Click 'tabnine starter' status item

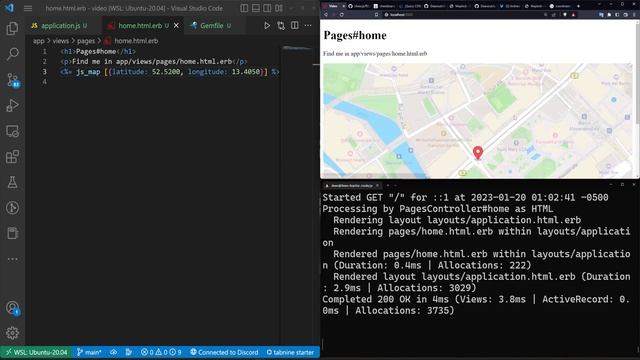pos(290,352)
